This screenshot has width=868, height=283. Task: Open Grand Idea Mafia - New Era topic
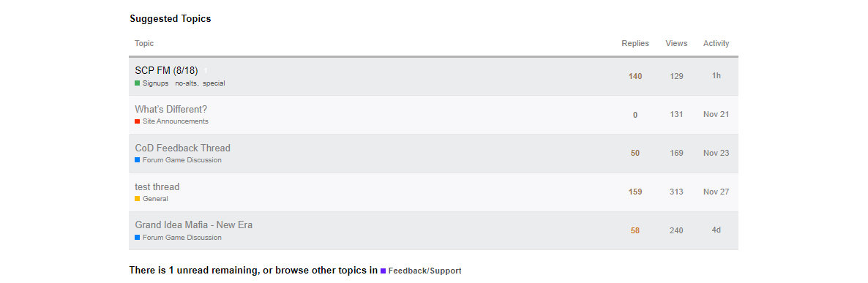point(194,225)
